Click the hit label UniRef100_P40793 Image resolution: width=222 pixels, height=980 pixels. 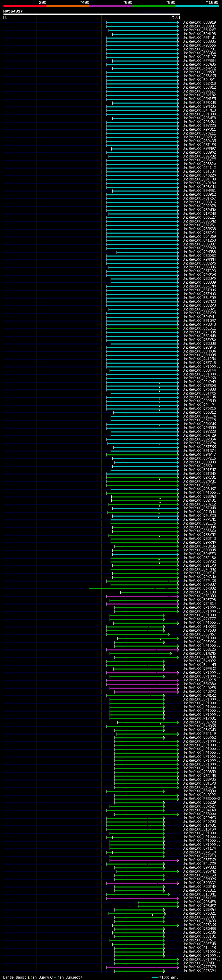point(199,821)
